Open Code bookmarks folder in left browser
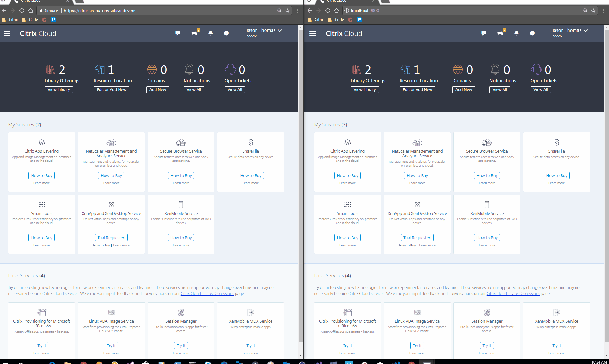The width and height of the screenshot is (609, 364). point(30,20)
